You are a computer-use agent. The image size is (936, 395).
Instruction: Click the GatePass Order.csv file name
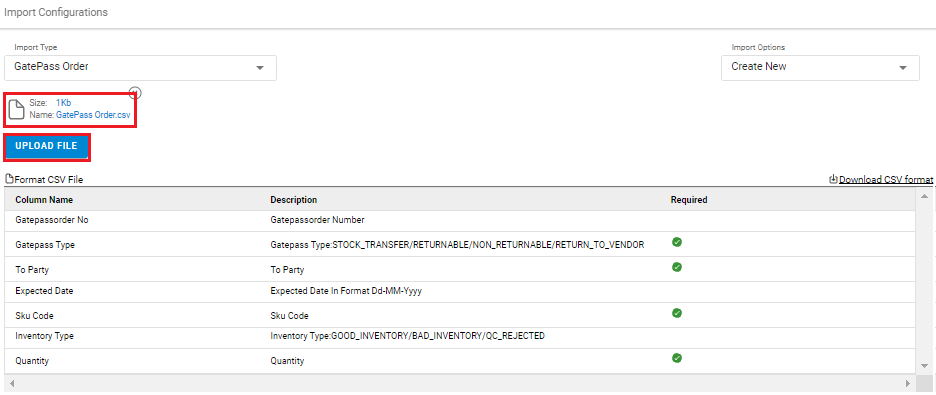[x=93, y=114]
